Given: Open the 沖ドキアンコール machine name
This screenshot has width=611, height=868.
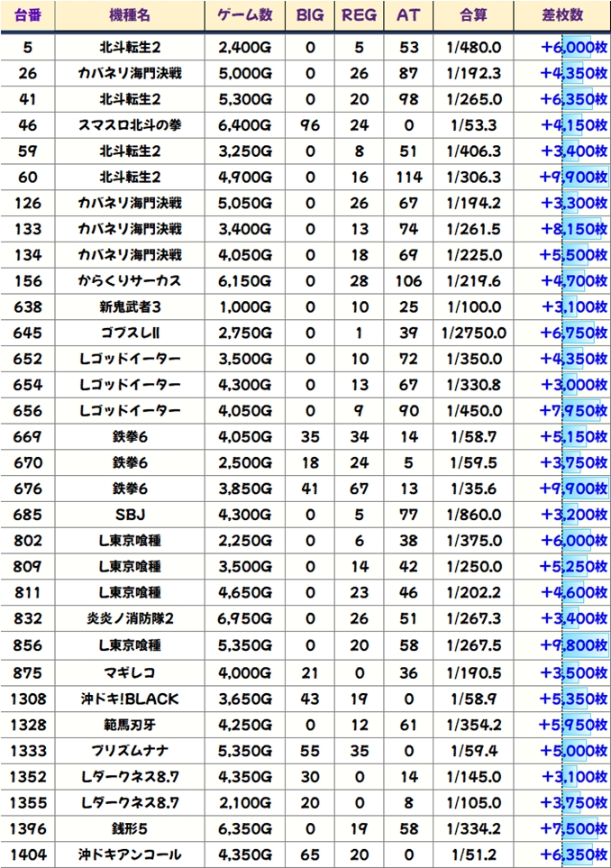Looking at the screenshot, I should (130, 854).
